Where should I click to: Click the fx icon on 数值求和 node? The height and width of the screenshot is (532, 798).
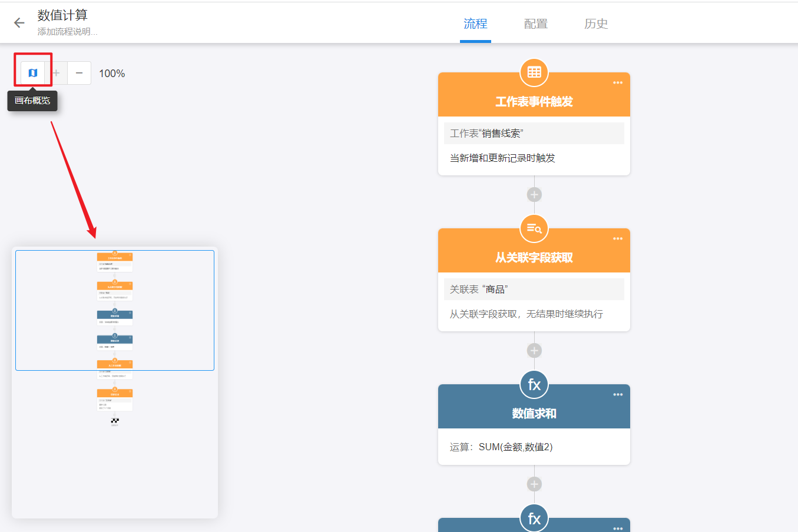(534, 384)
